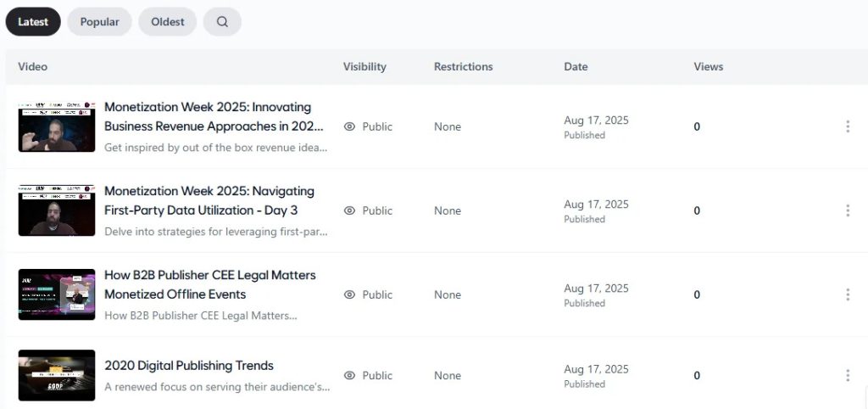The image size is (868, 409).
Task: Switch to the Oldest tab
Action: (x=168, y=22)
